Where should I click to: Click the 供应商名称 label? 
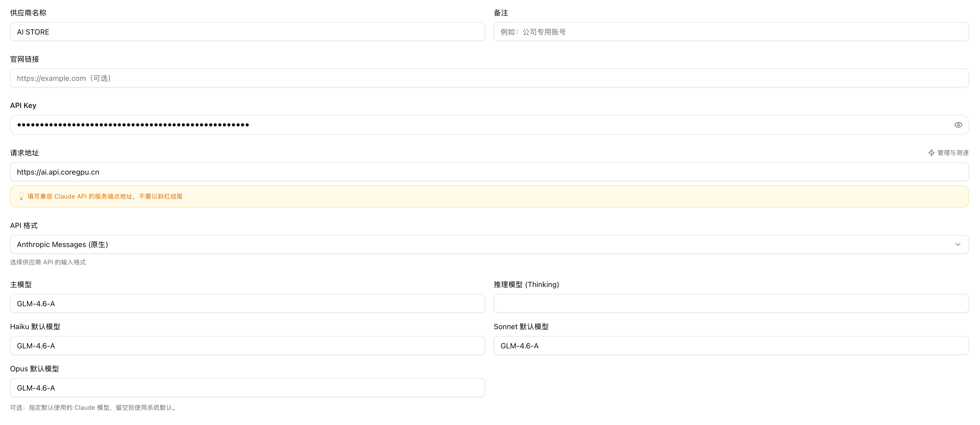point(28,13)
